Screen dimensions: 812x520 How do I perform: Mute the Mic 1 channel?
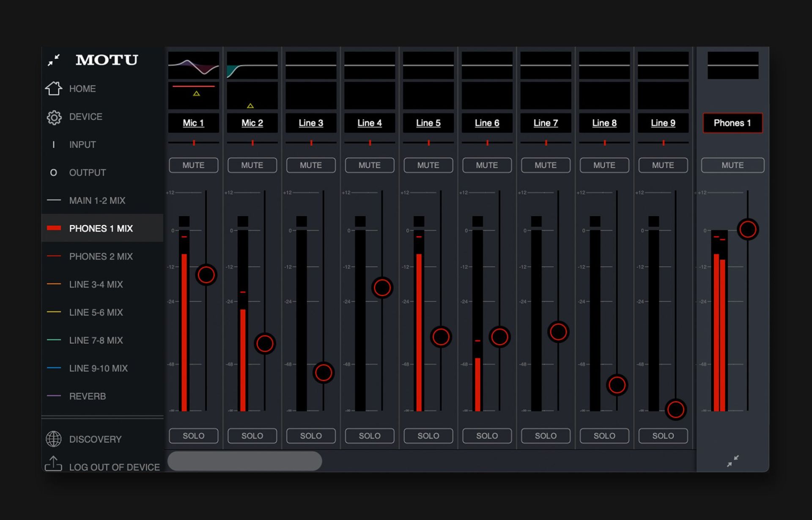194,165
